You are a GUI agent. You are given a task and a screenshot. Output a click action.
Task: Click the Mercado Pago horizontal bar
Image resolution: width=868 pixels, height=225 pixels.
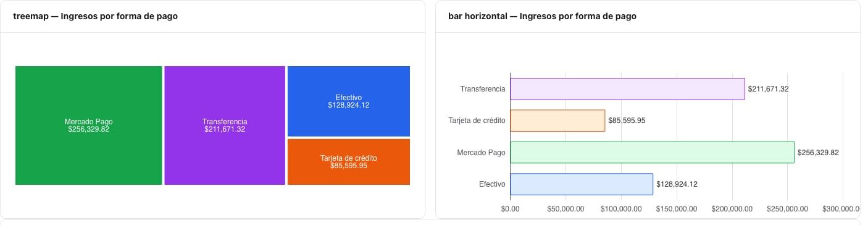(x=652, y=153)
